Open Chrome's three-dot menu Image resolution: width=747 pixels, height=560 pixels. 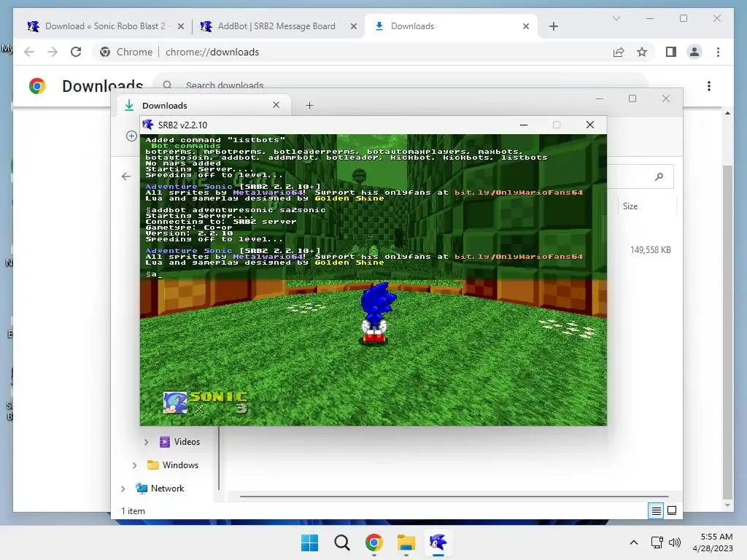(x=718, y=52)
